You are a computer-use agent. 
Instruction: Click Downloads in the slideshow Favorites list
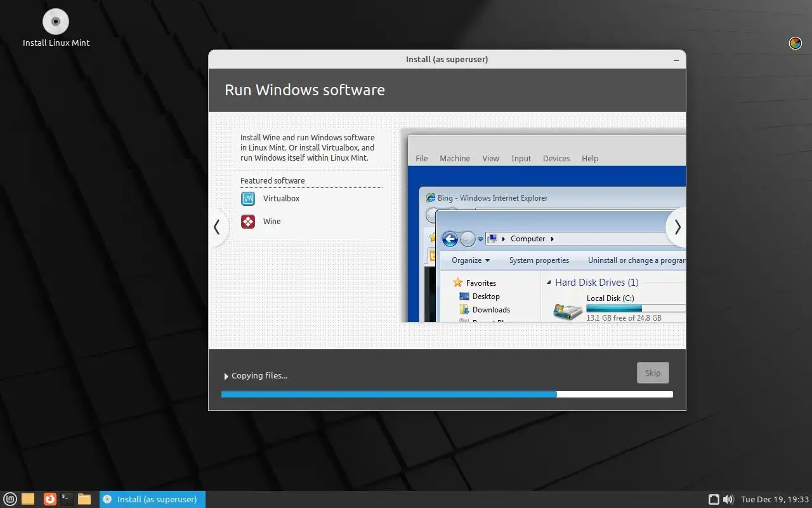coord(491,310)
